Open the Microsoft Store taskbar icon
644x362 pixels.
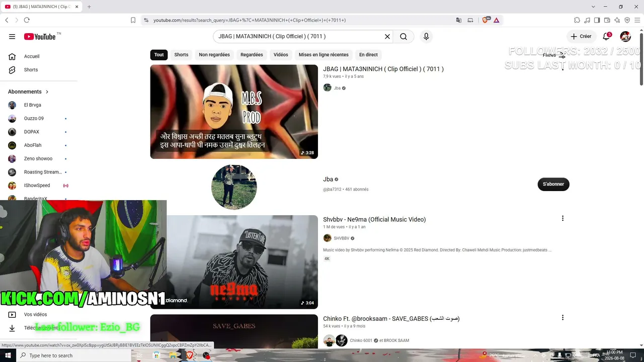[156, 355]
